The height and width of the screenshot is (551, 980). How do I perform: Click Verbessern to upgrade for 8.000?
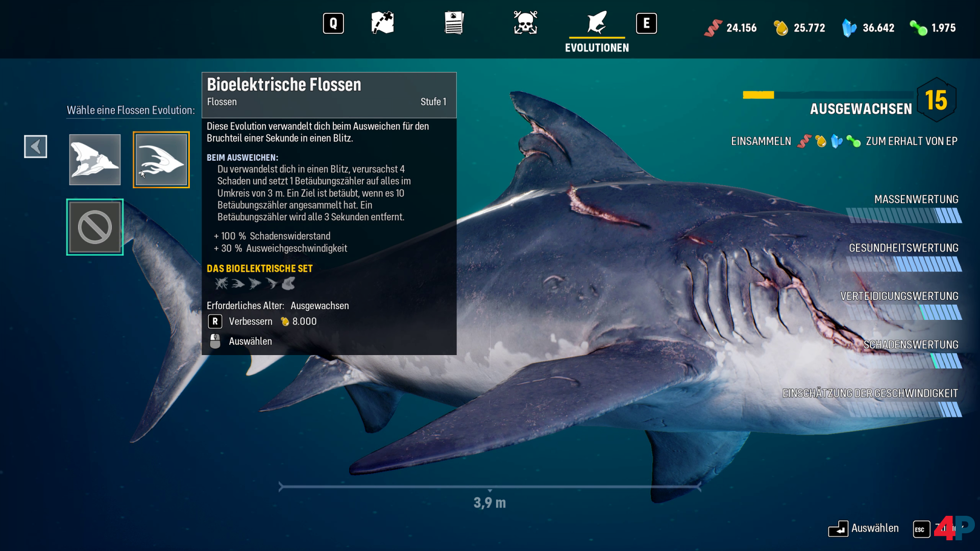point(251,321)
